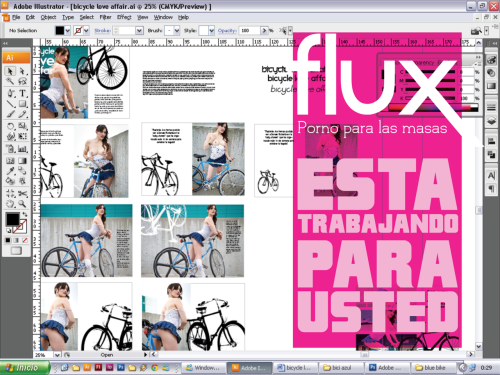Switch paint mode to Color
This screenshot has width=500, height=375.
coord(8,240)
